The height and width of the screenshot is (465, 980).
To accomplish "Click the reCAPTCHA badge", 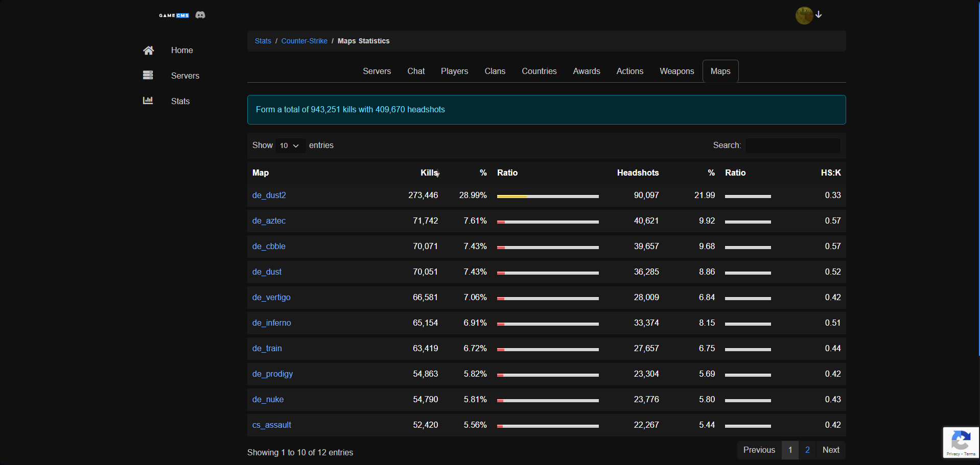I will (961, 442).
